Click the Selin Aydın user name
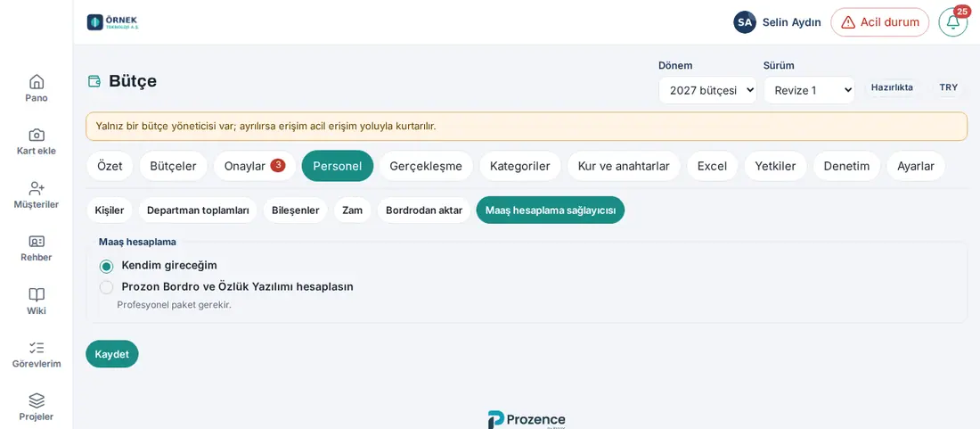Screen dimensions: 980x429 [791, 22]
